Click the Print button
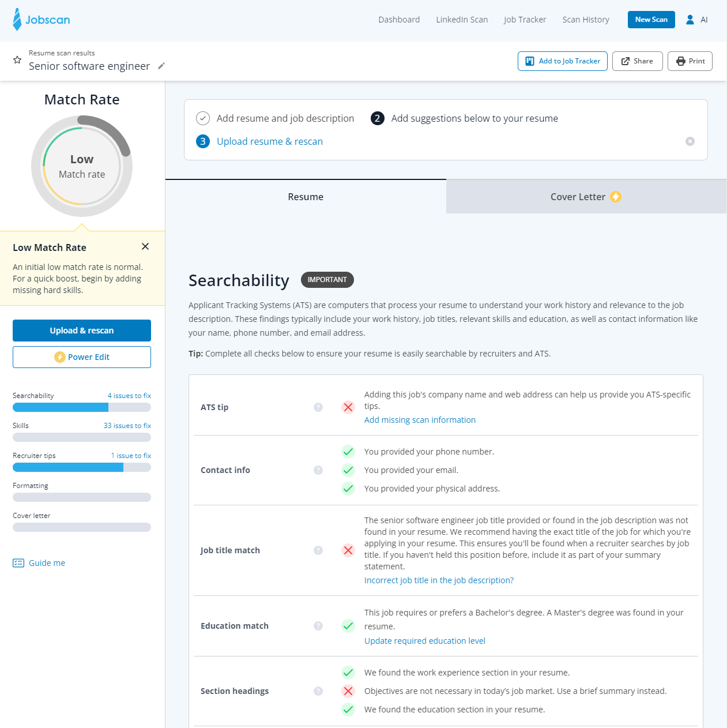Viewport: 727px width, 728px height. coord(690,61)
